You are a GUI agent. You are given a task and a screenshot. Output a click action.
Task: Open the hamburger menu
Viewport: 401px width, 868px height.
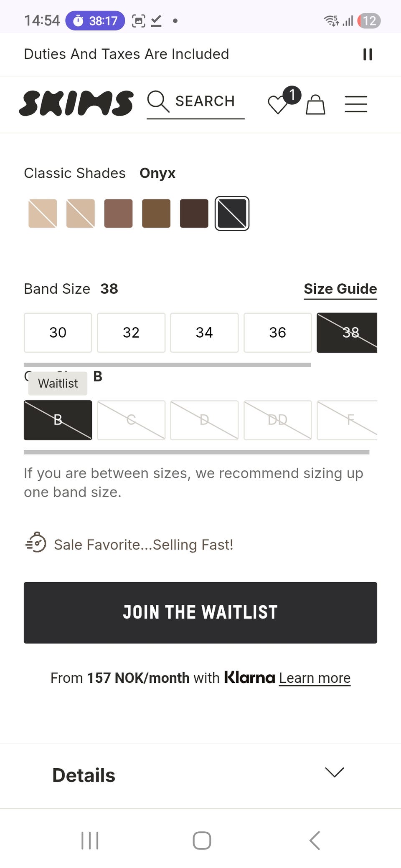coord(356,104)
